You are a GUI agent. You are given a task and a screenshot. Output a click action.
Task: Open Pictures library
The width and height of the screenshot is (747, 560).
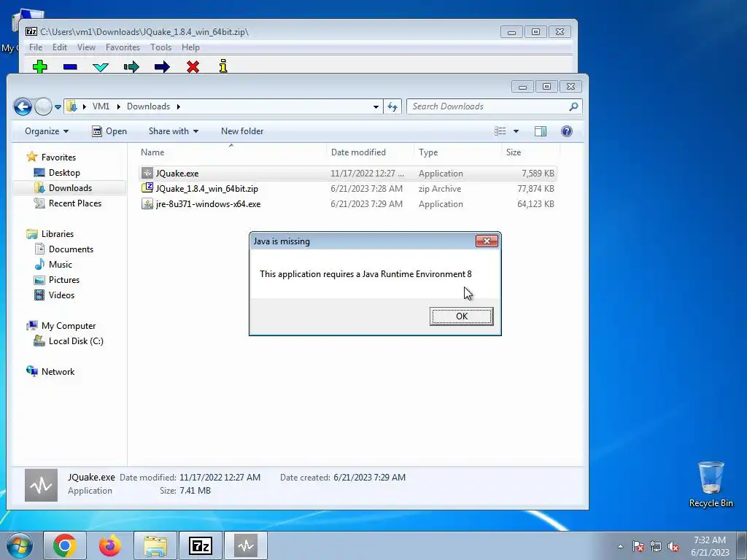tap(64, 279)
